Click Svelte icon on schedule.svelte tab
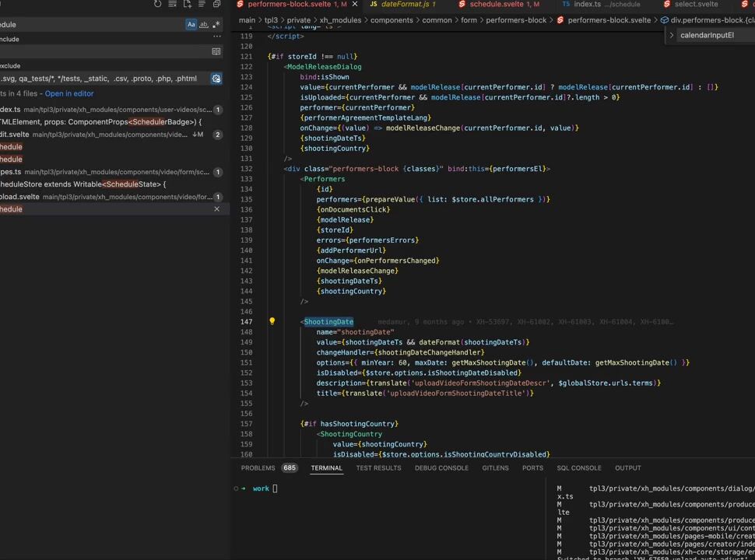755x560 pixels. pyautogui.click(x=462, y=4)
